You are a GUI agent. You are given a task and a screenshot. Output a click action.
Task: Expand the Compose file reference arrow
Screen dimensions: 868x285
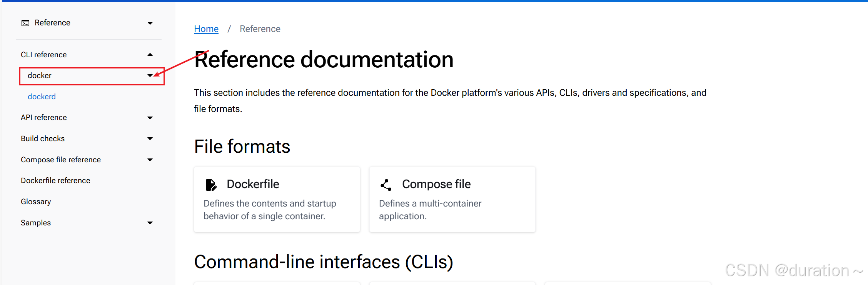tap(150, 160)
